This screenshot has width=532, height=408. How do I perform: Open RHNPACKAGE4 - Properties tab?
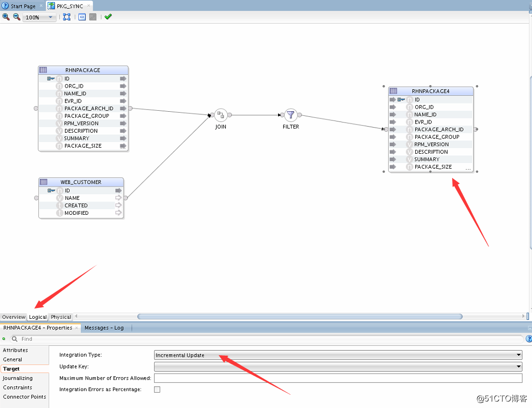(38, 328)
